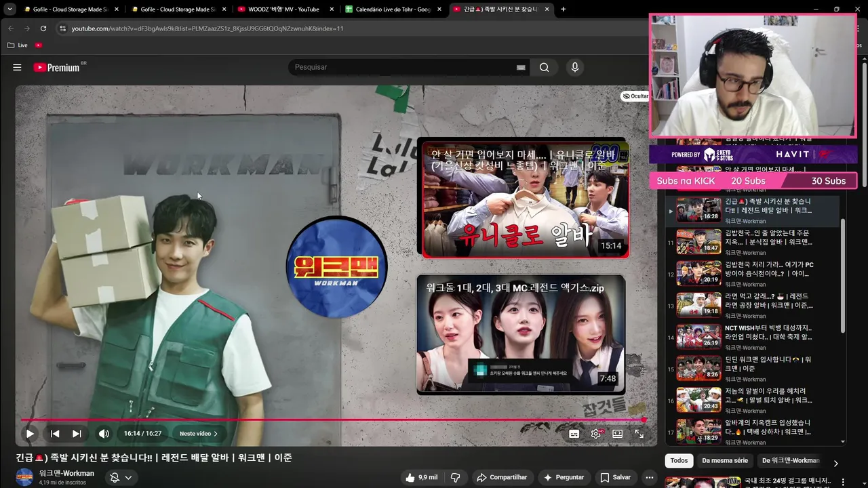
Task: Show more filter chips with right arrow
Action: point(835,463)
